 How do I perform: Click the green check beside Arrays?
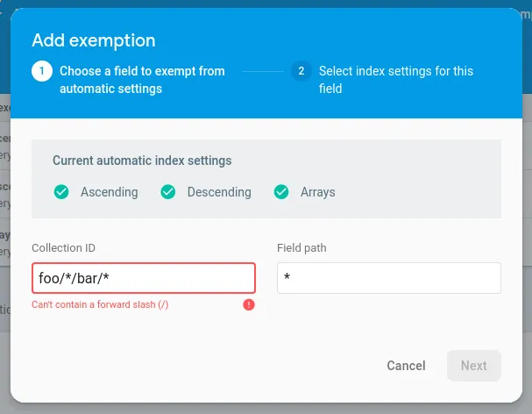[281, 192]
